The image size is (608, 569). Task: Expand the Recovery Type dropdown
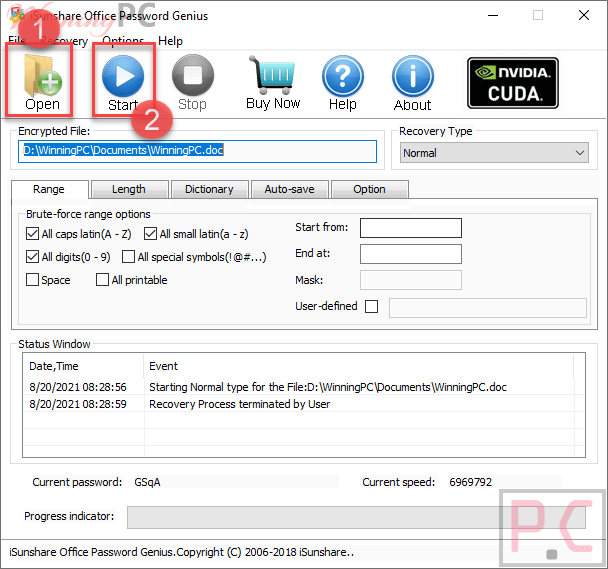(x=494, y=153)
